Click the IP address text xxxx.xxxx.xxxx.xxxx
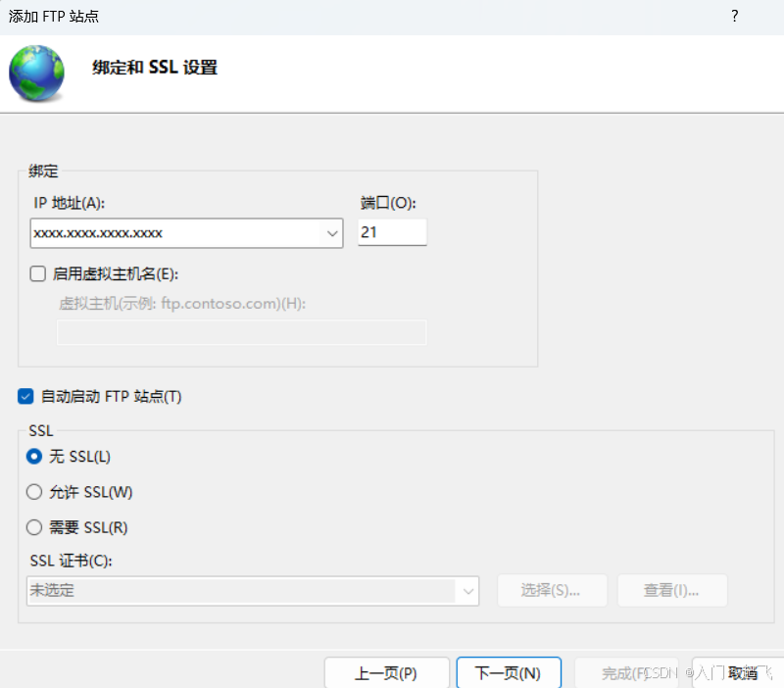The height and width of the screenshot is (688, 784). [x=98, y=233]
